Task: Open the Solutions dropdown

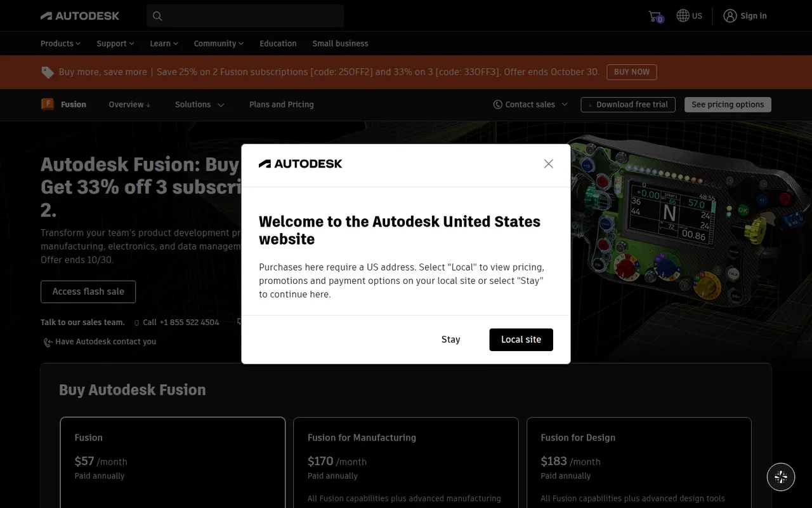Action: tap(200, 104)
